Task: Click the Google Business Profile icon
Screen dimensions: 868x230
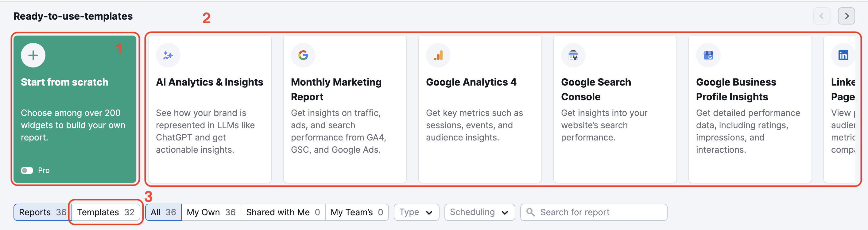Action: point(709,55)
